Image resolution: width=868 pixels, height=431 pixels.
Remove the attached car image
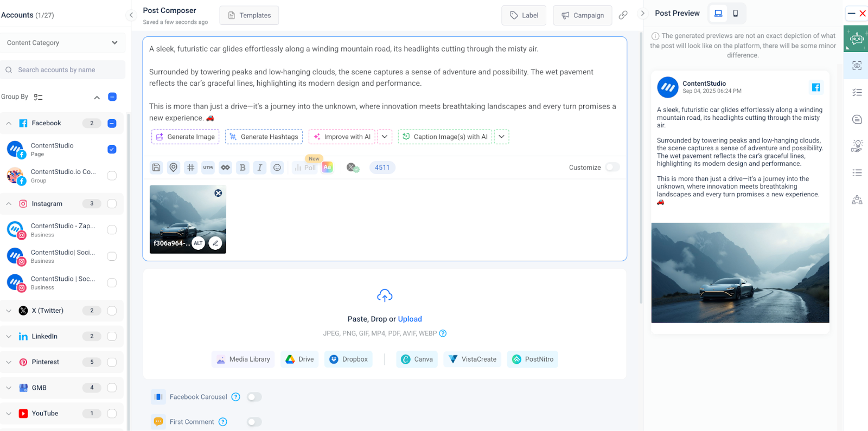[x=218, y=193]
